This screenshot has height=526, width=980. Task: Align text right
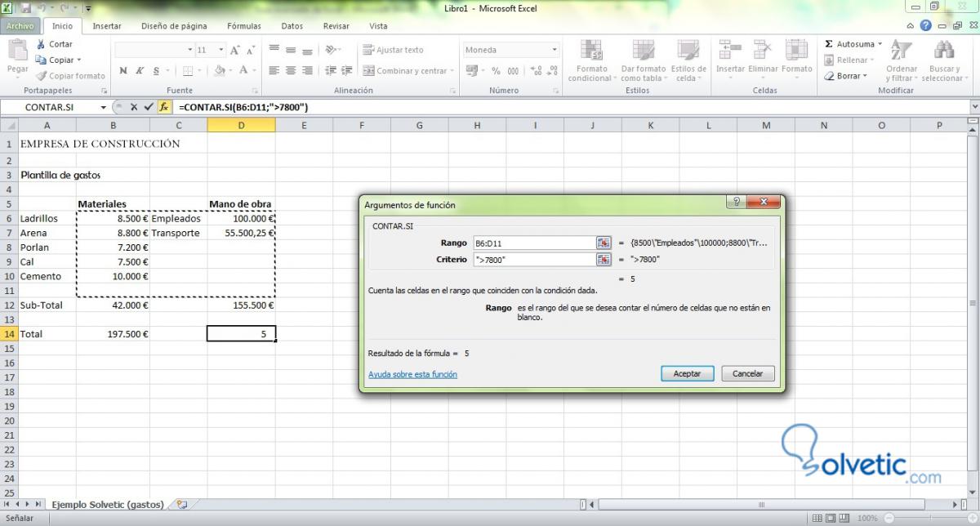pyautogui.click(x=307, y=71)
